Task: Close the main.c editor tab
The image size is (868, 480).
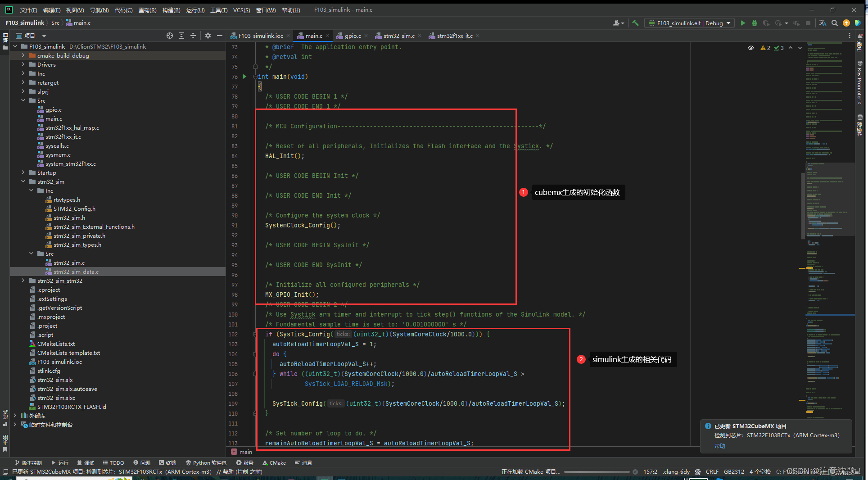Action: click(x=327, y=36)
